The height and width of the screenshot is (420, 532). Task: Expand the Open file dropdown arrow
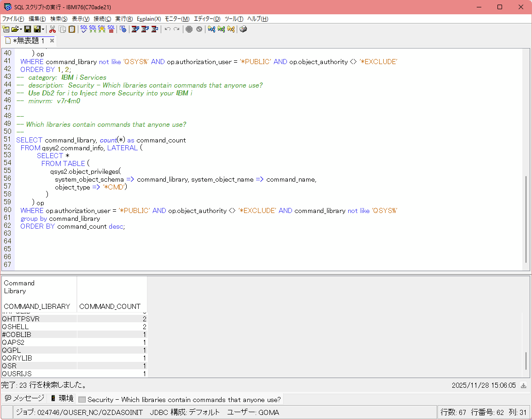point(21,29)
